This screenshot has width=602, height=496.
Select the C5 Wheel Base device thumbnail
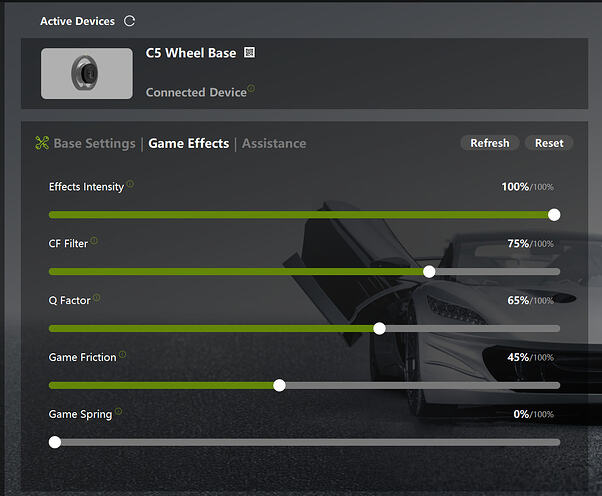point(87,73)
